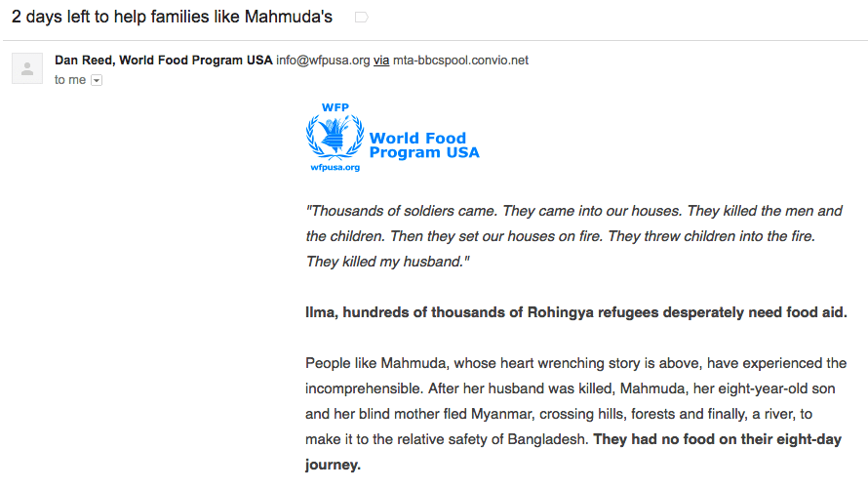Click the word 'journey.' ending the paragraph
Image resolution: width=868 pixels, height=489 pixels.
[333, 465]
